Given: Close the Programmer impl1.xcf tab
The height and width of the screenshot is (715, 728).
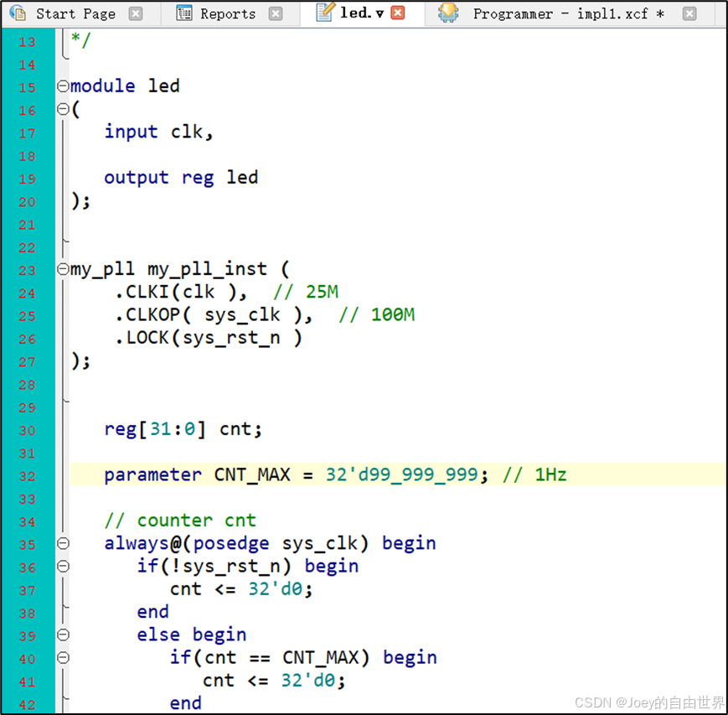Looking at the screenshot, I should point(689,14).
